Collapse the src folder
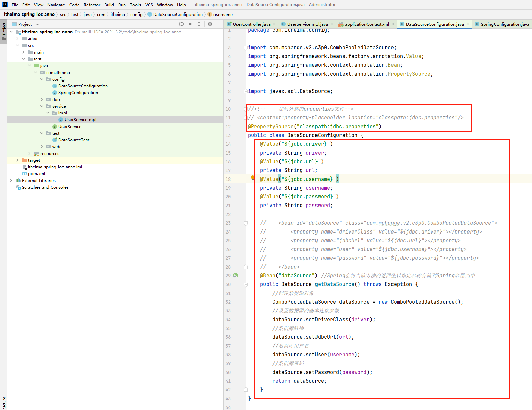The width and height of the screenshot is (532, 410). 17,46
